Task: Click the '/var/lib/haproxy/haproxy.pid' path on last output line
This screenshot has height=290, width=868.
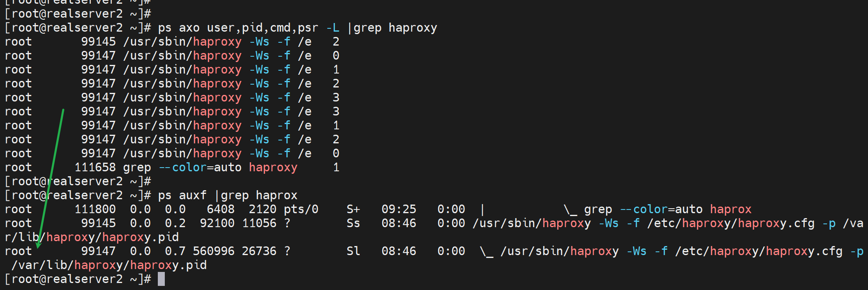Action: [x=109, y=265]
